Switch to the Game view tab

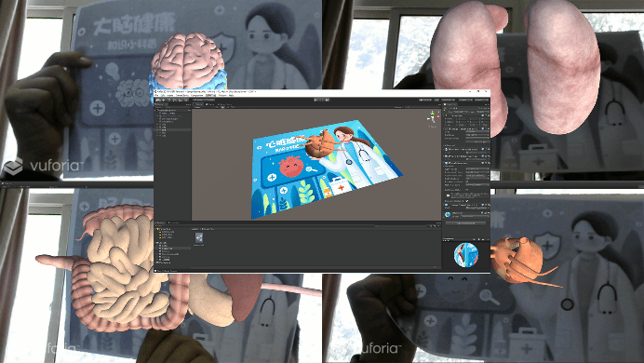210,104
